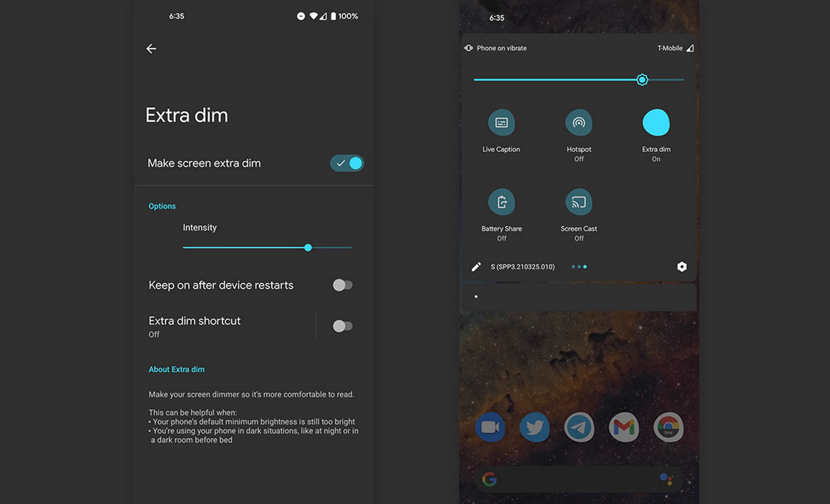The height and width of the screenshot is (504, 830).
Task: Launch the Twitter app
Action: 534,427
